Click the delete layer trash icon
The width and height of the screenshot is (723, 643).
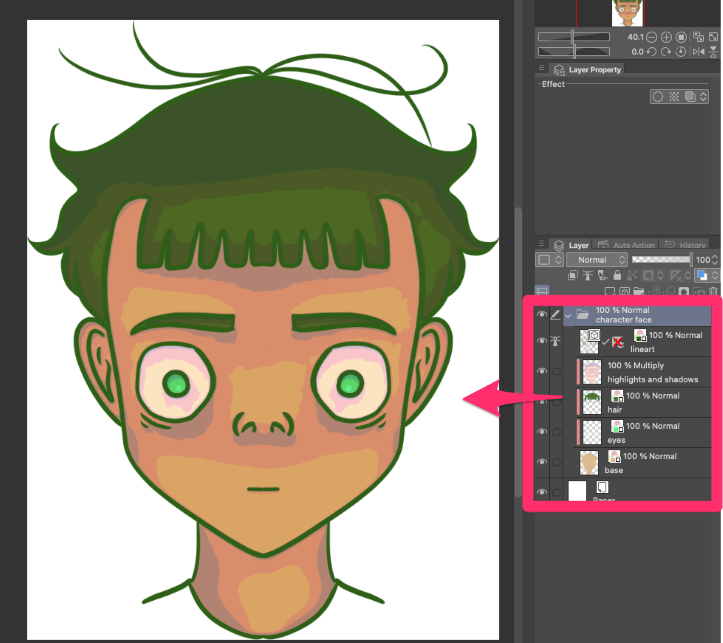pos(714,292)
